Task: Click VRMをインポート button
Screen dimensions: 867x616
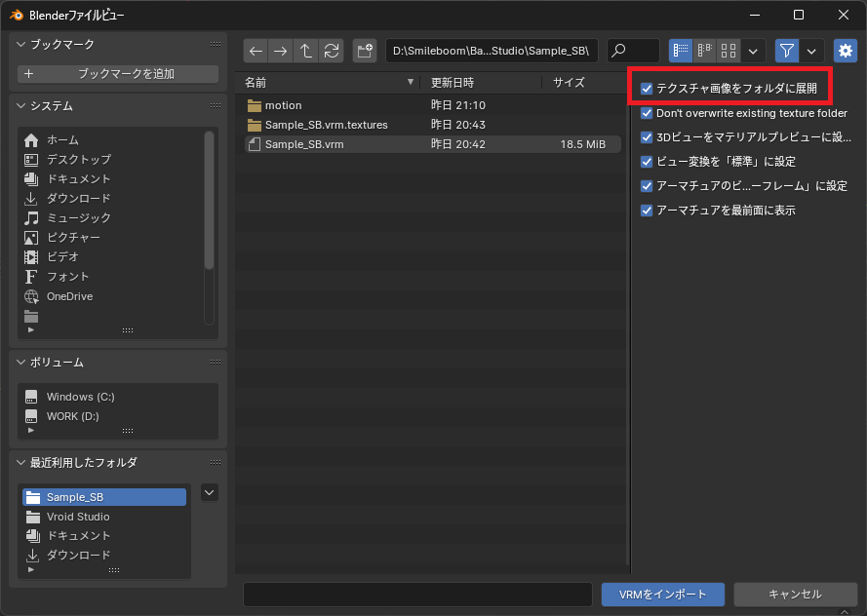Action: [x=662, y=595]
